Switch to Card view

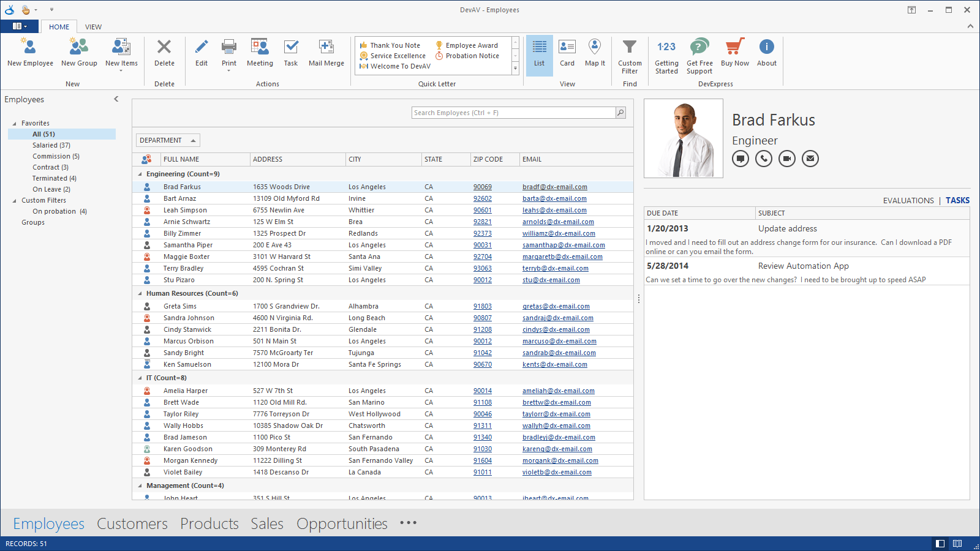pyautogui.click(x=567, y=54)
